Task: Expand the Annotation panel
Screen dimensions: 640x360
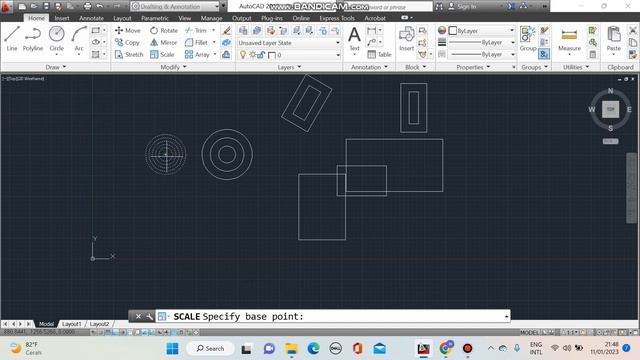Action: coord(369,67)
